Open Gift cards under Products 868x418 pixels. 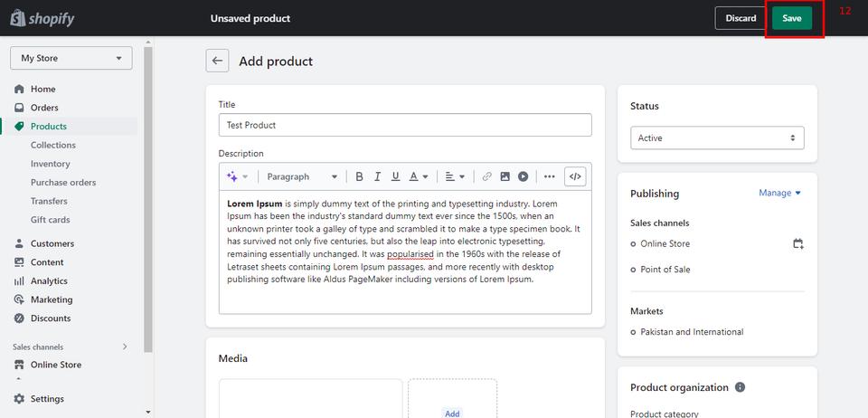point(51,220)
